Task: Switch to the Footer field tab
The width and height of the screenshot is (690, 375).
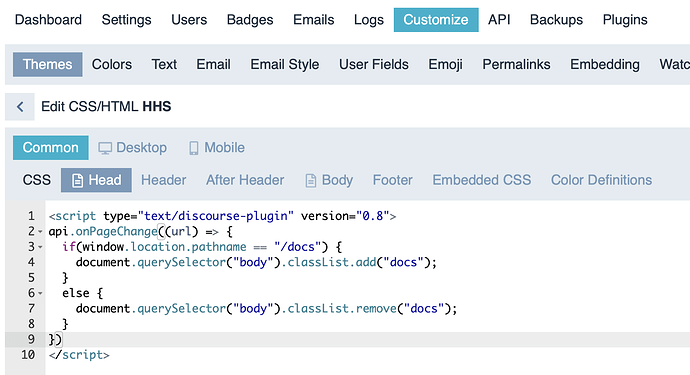Action: point(393,180)
